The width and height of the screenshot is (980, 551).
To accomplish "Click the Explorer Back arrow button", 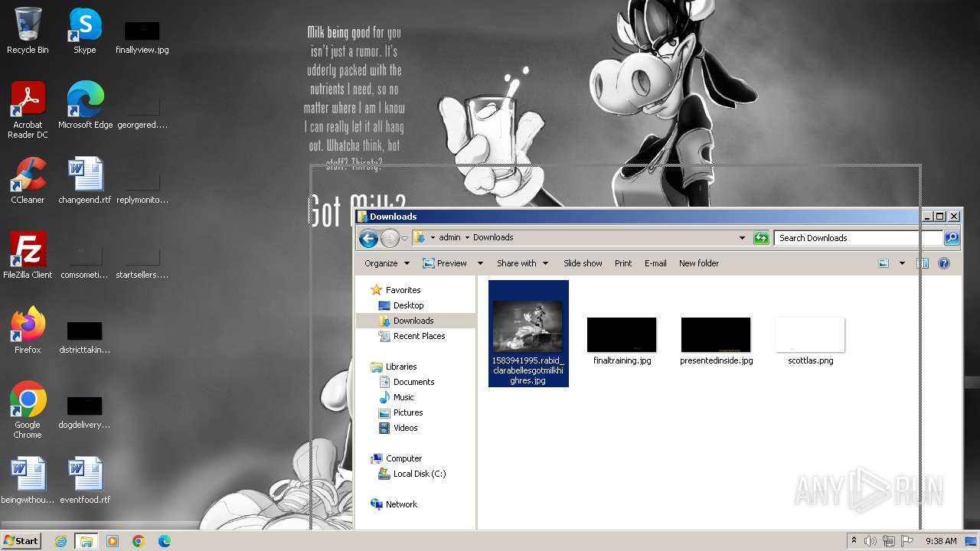I will pyautogui.click(x=368, y=238).
